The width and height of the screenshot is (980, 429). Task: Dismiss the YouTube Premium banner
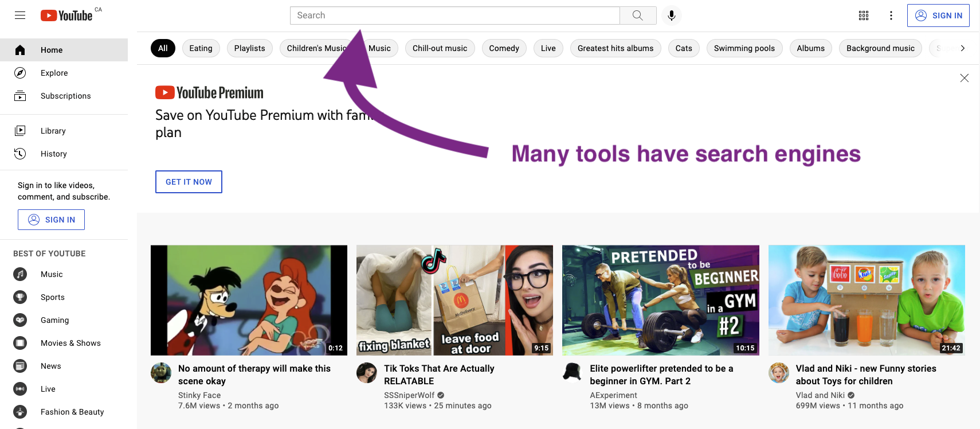[965, 78]
